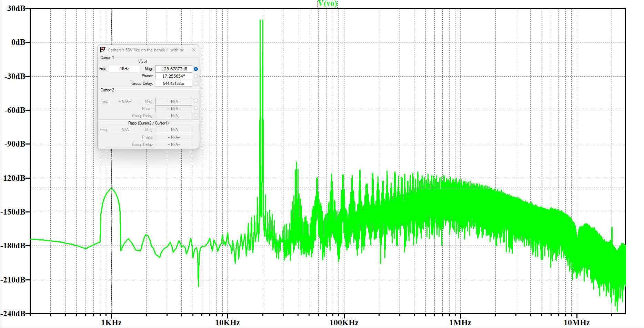Click Ratio Phase N/A field
644x328 pixels.
point(173,137)
